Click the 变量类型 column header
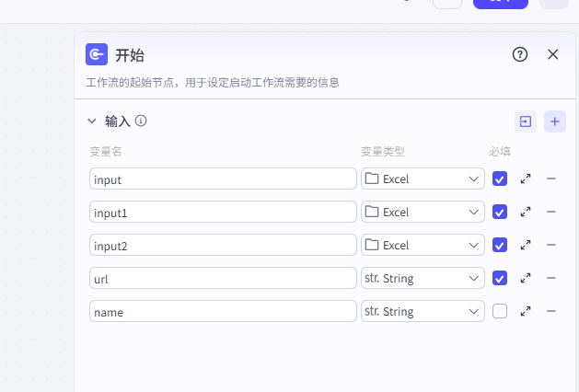Image resolution: width=579 pixels, height=392 pixels. (x=383, y=151)
